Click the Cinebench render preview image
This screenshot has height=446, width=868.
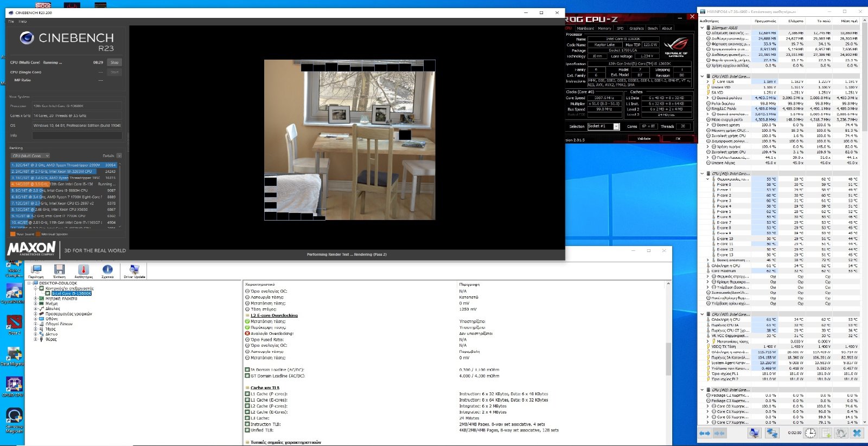(349, 140)
